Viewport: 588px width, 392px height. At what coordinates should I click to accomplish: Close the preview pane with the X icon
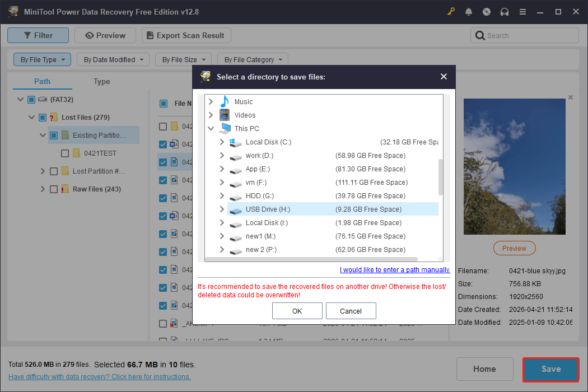pos(571,97)
